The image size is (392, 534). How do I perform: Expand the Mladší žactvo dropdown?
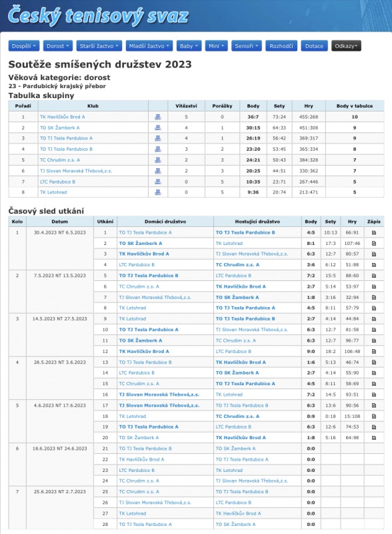coord(149,46)
